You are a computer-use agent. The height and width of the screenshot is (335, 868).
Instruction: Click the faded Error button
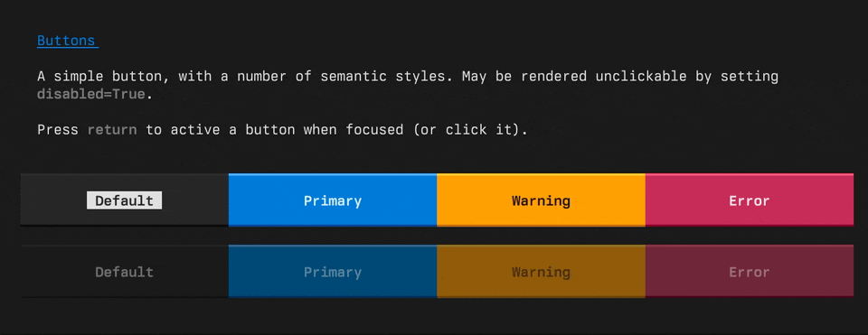coord(750,272)
